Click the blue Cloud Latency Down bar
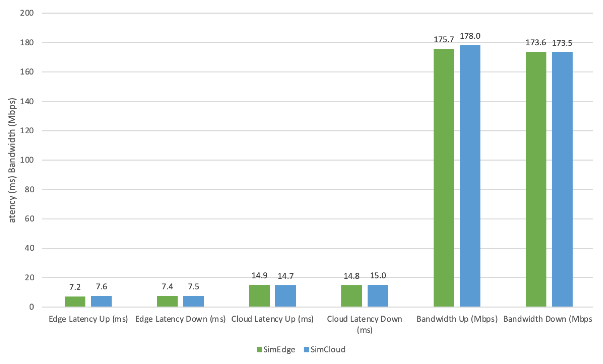603x364 pixels. tap(378, 296)
